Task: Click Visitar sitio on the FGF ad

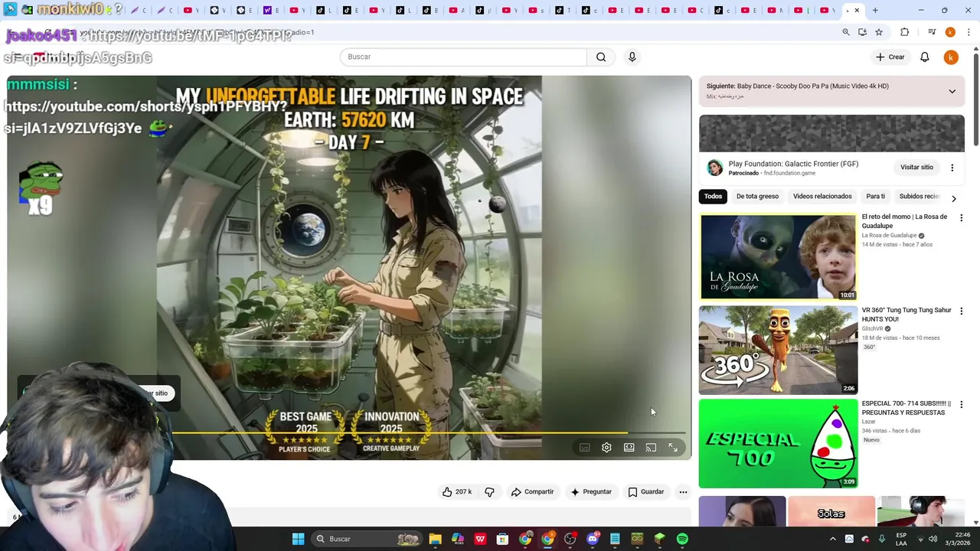Action: (x=916, y=168)
